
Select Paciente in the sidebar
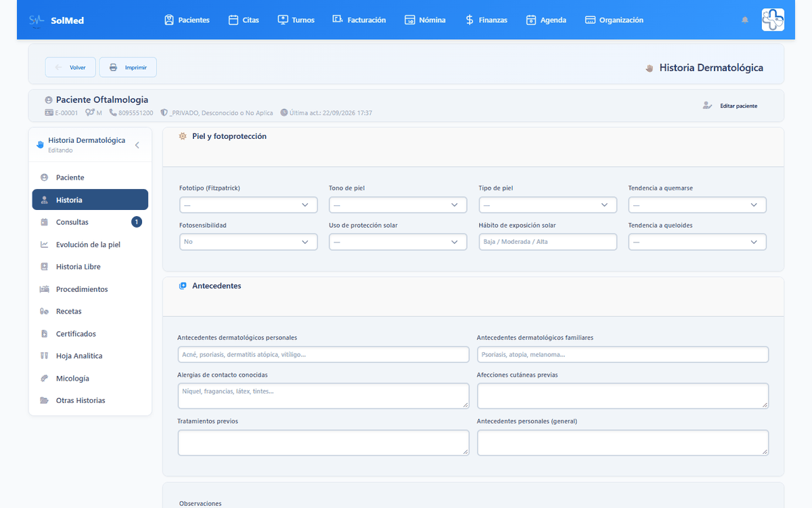pyautogui.click(x=90, y=177)
